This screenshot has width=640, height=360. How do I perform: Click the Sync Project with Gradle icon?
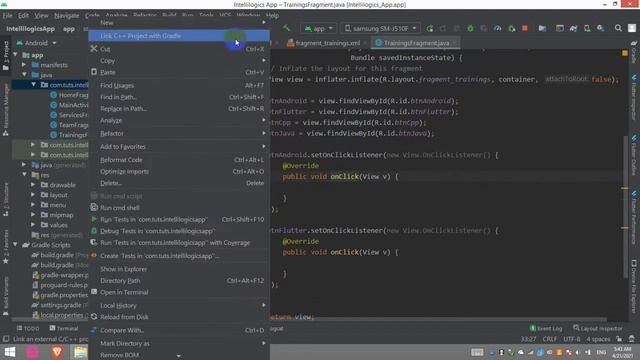pyautogui.click(x=573, y=28)
